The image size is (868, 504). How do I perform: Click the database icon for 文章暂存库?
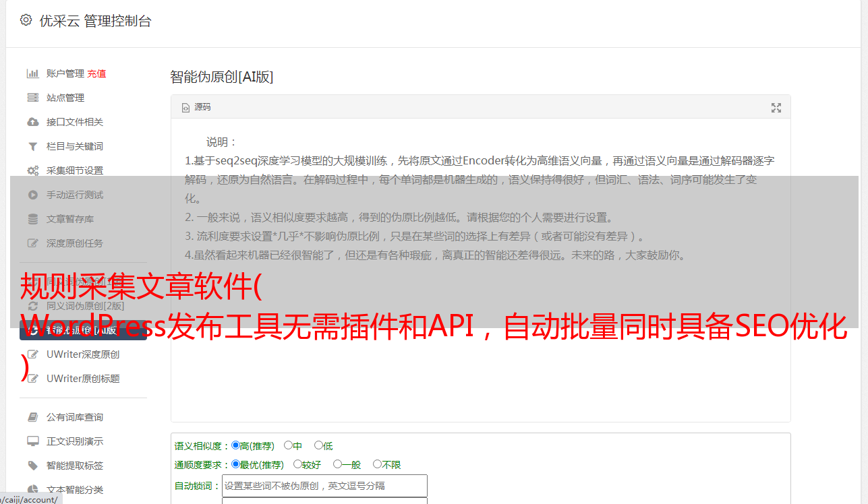[x=32, y=219]
